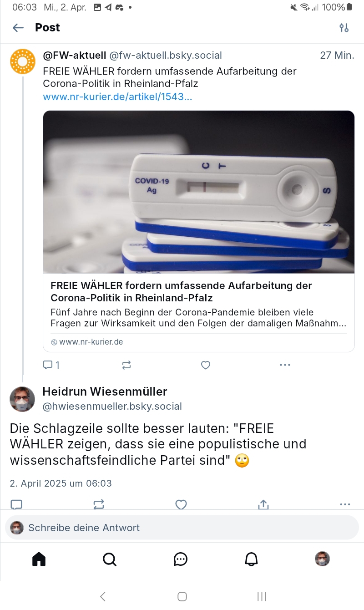Open the Chat messages tab
This screenshot has width=364, height=610.
[181, 559]
